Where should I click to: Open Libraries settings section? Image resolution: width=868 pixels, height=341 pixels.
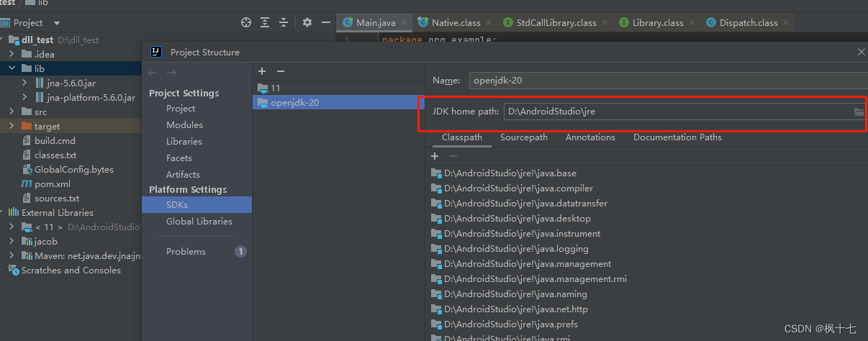[184, 141]
